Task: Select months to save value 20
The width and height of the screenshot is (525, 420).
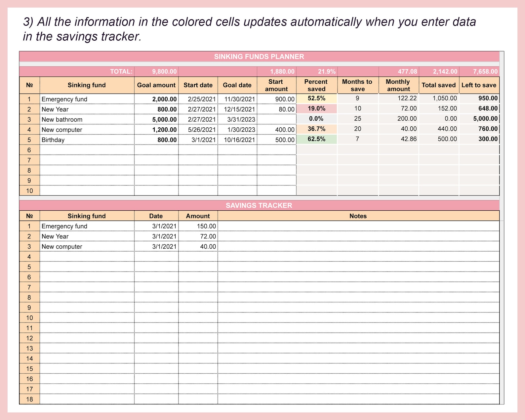Action: tap(358, 129)
